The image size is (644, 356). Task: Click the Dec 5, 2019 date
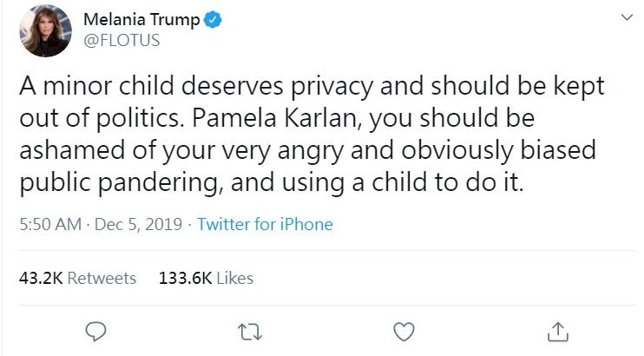[x=138, y=224]
